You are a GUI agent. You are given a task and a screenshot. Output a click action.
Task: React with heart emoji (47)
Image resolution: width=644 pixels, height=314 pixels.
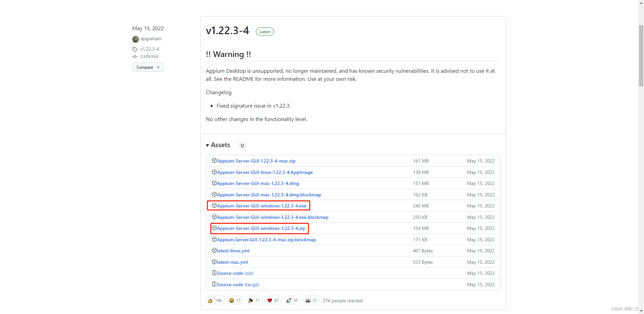(273, 301)
